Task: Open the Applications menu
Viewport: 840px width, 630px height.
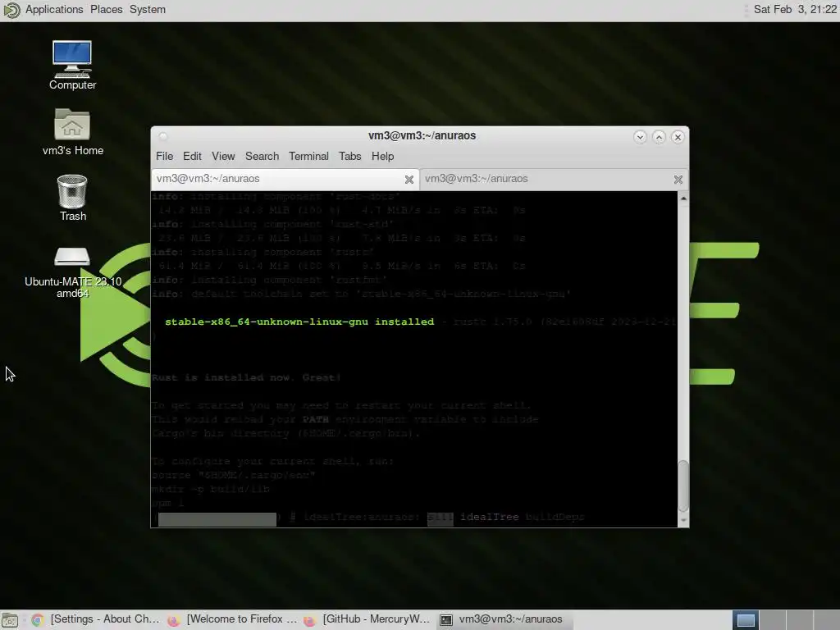Action: 54,10
